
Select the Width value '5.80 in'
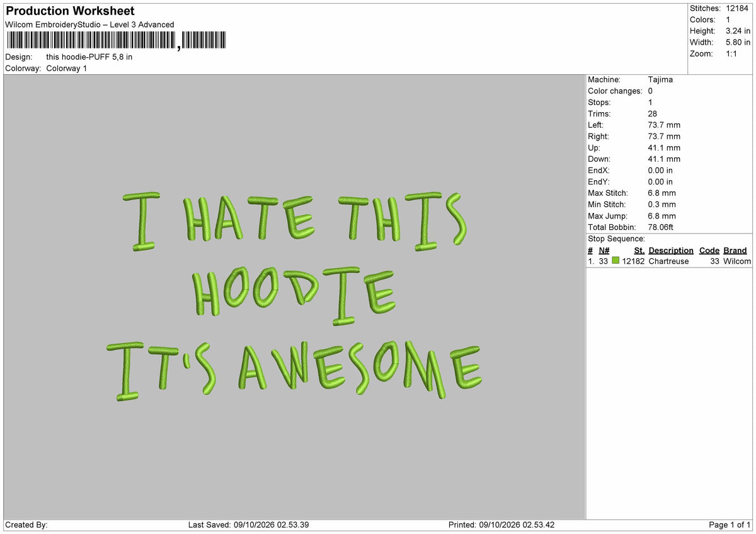tap(738, 42)
